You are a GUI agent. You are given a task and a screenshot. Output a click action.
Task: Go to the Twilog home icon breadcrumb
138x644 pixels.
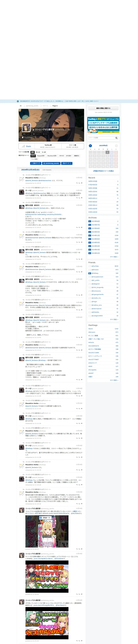[21, 106]
